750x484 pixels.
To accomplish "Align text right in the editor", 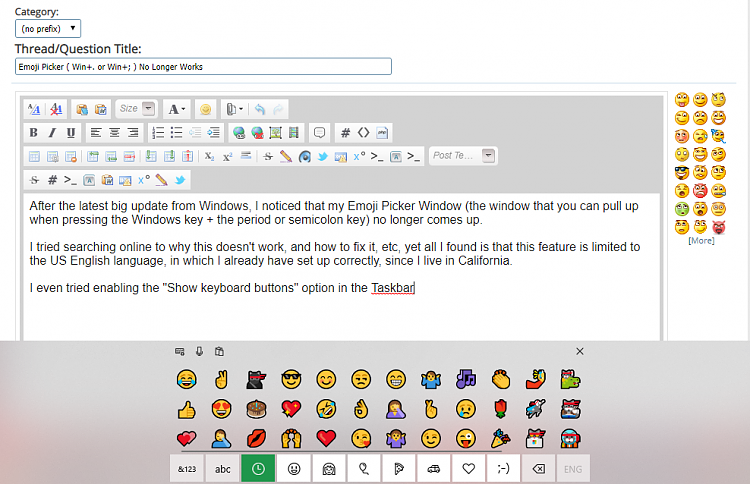I will [x=133, y=132].
